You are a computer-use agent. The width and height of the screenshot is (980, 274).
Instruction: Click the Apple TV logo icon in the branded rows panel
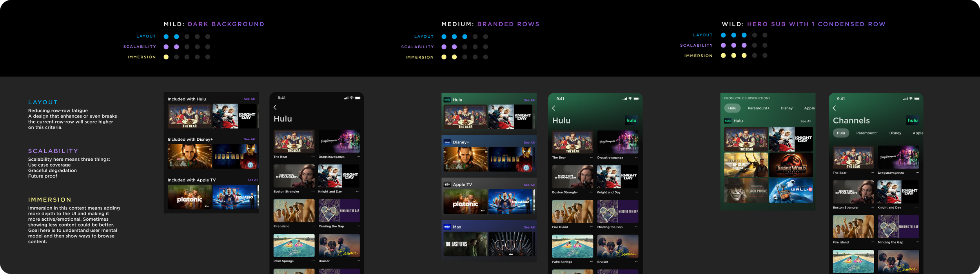(447, 185)
